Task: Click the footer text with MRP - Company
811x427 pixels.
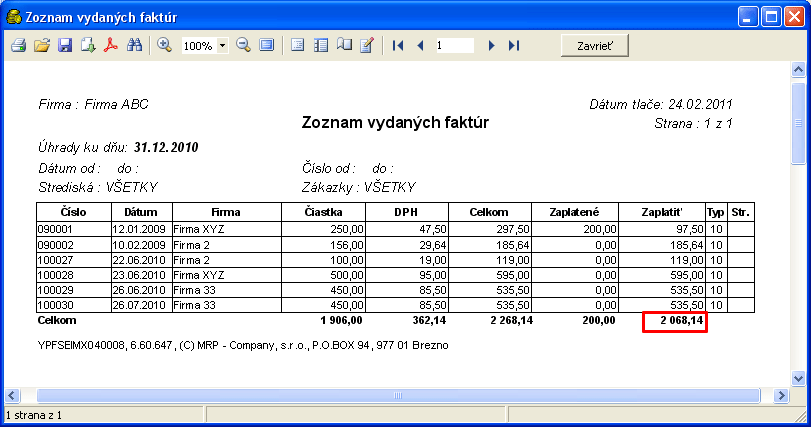Action: 243,345
